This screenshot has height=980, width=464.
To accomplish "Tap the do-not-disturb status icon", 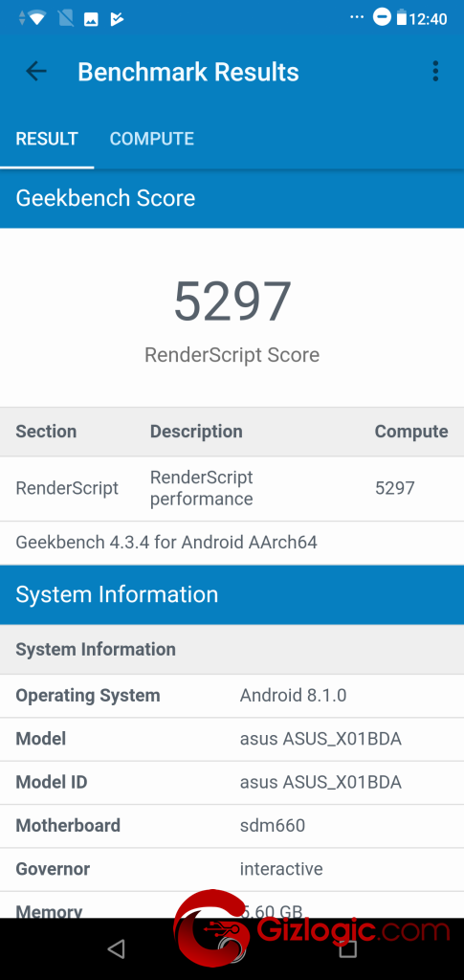I will coord(382,17).
